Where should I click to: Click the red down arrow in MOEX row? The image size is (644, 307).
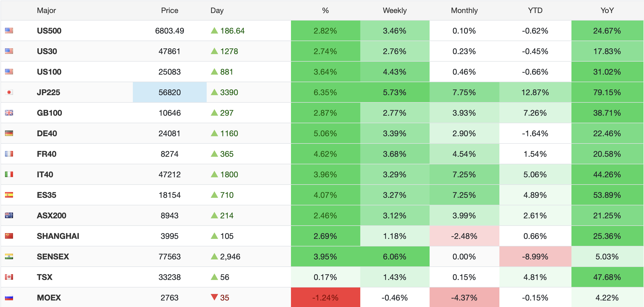tap(214, 297)
